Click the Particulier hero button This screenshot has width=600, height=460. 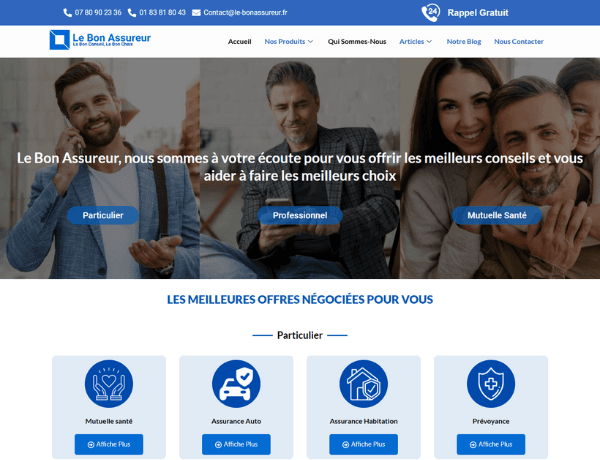coord(103,215)
